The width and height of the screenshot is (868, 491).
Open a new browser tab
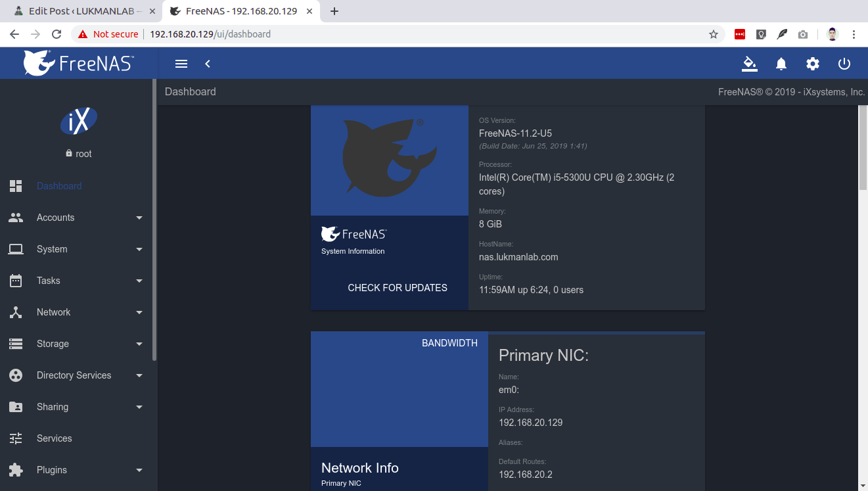pos(334,11)
